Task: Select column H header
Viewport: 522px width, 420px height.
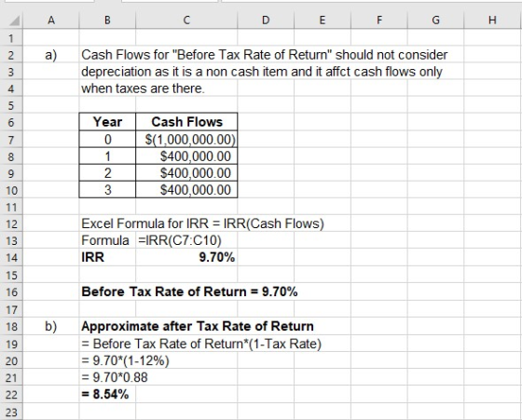Action: click(x=493, y=20)
